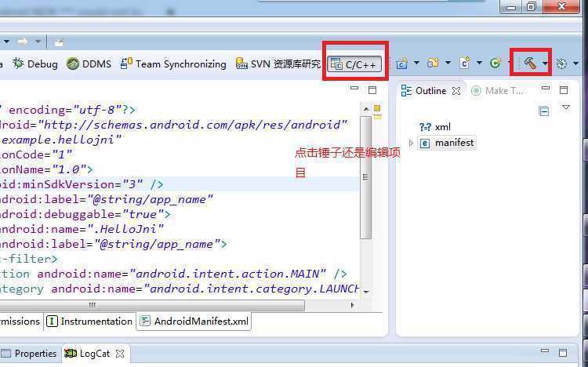Open dropdown beside New C project icon
This screenshot has width=588, height=367.
[416, 63]
